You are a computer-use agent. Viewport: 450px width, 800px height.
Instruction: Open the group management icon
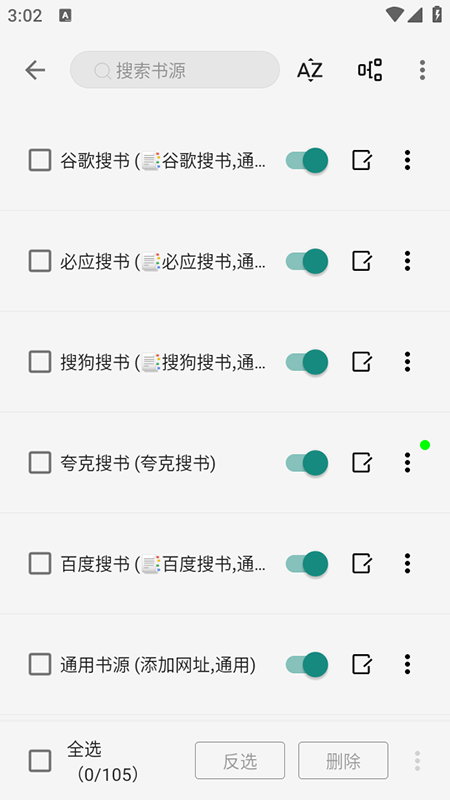coord(370,70)
